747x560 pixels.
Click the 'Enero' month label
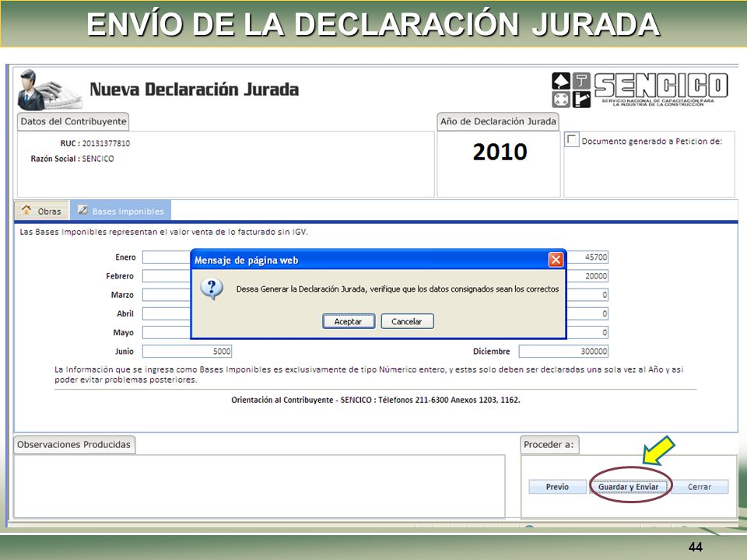(125, 257)
